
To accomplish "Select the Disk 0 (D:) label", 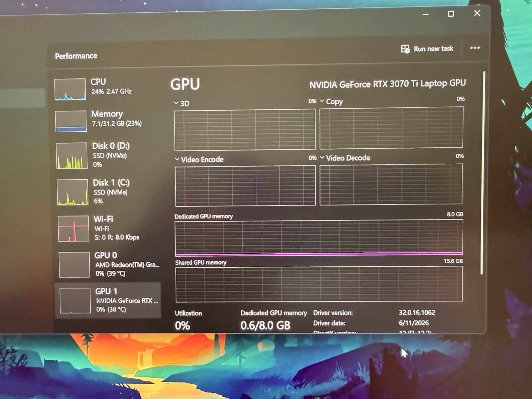I will pyautogui.click(x=111, y=146).
